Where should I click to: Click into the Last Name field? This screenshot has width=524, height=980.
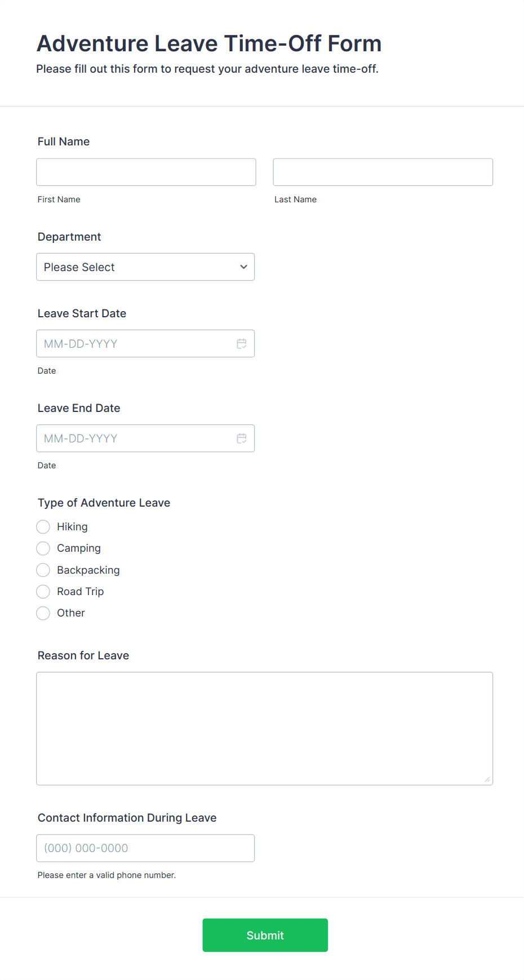pos(383,172)
